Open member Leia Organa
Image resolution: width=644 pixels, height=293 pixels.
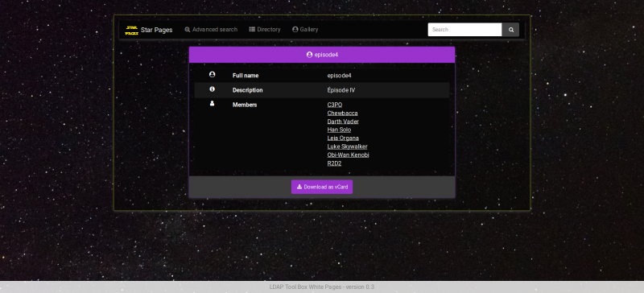[343, 138]
